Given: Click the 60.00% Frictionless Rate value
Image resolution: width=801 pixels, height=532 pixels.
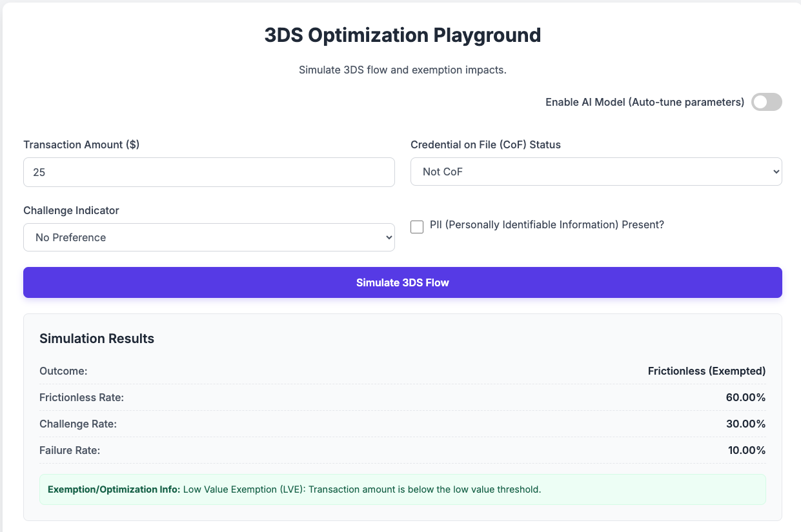Looking at the screenshot, I should tap(745, 397).
